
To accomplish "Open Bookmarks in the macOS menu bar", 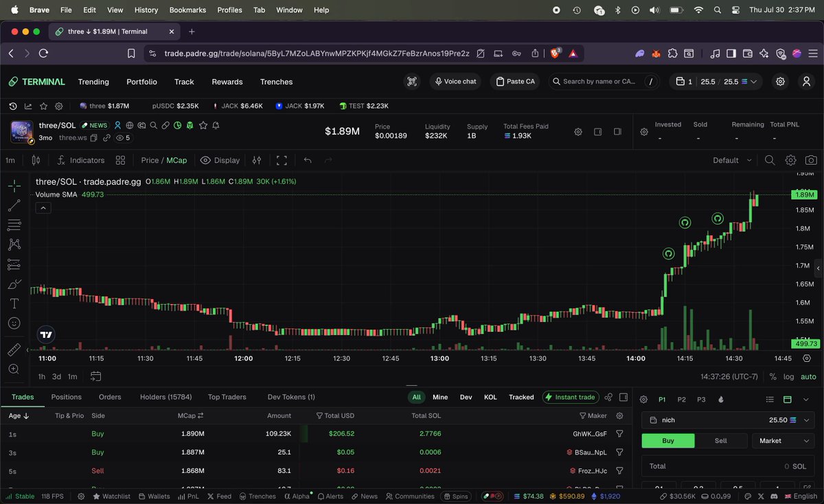I will 187,10.
